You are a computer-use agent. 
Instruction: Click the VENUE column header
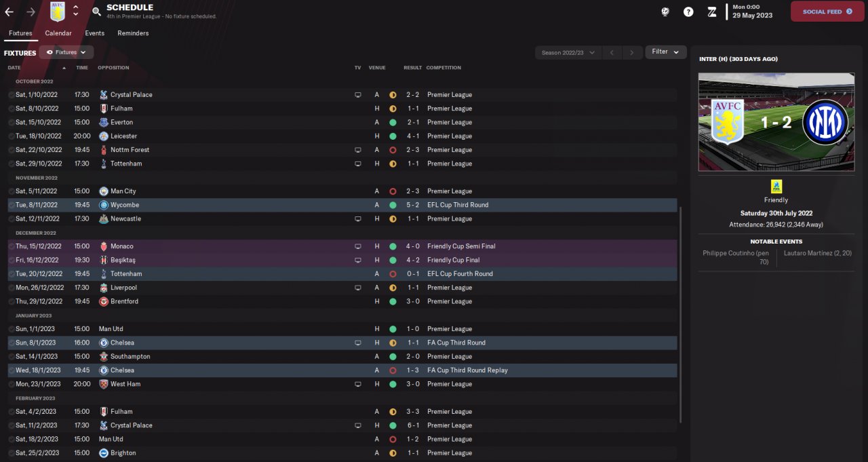pyautogui.click(x=377, y=68)
